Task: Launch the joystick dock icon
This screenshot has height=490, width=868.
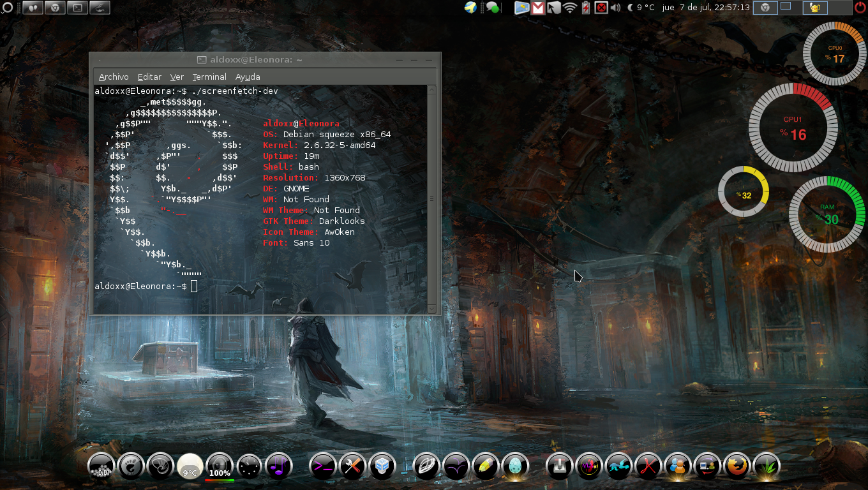Action: click(x=559, y=466)
